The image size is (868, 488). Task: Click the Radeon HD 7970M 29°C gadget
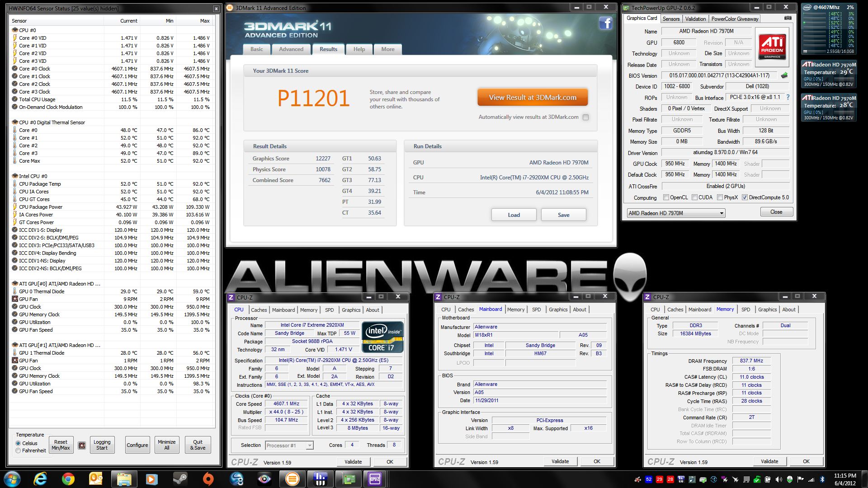coord(829,74)
